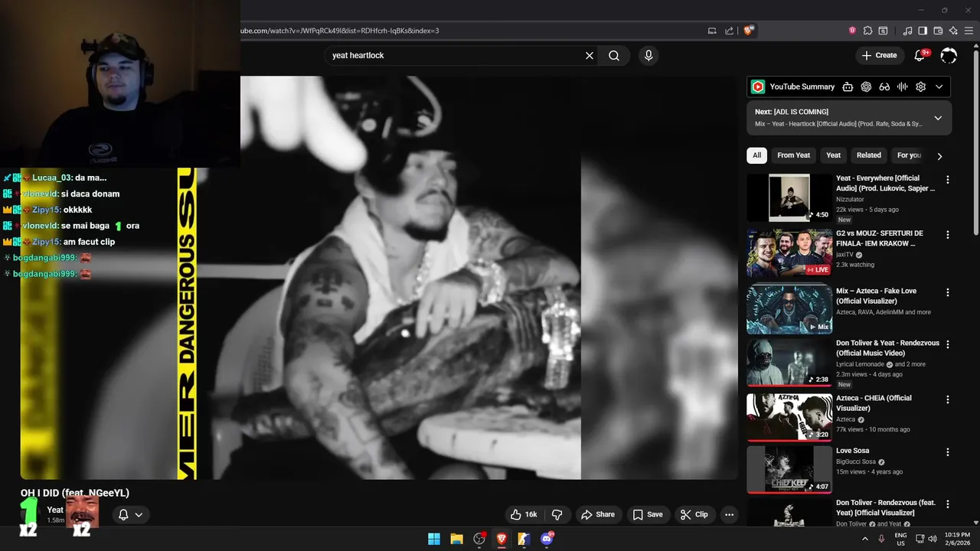Open Don Toliver & Yeat Rendezvous title

887,348
